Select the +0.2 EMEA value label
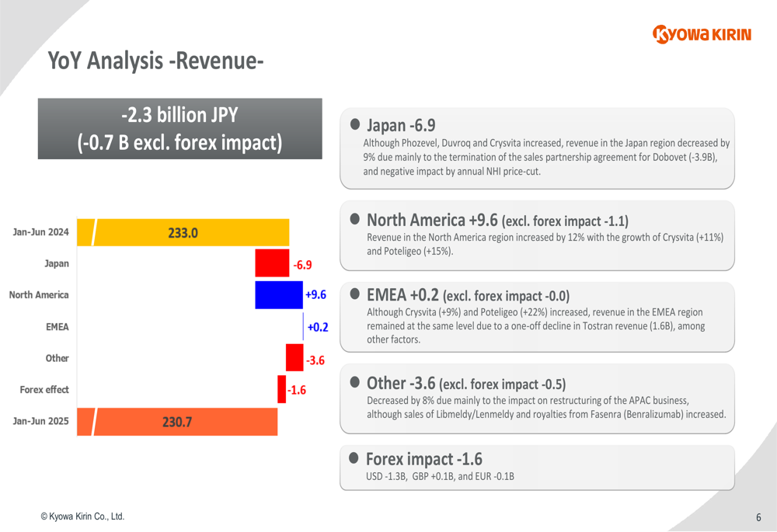 318,328
